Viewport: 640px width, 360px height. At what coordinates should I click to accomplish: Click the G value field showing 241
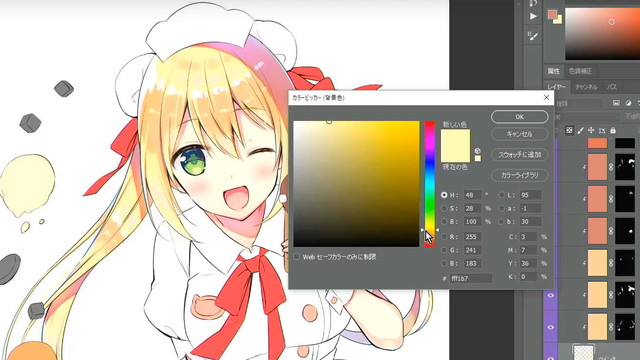472,250
